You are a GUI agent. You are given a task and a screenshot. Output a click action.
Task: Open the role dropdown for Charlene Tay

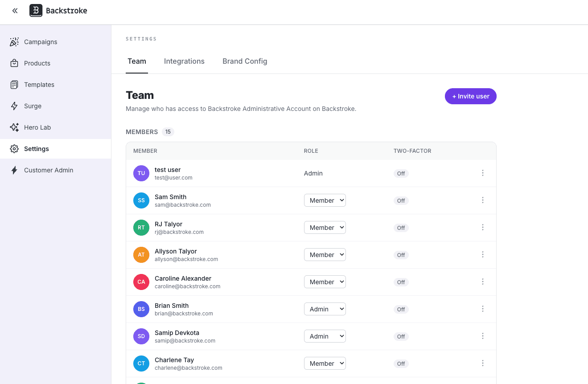pos(325,364)
